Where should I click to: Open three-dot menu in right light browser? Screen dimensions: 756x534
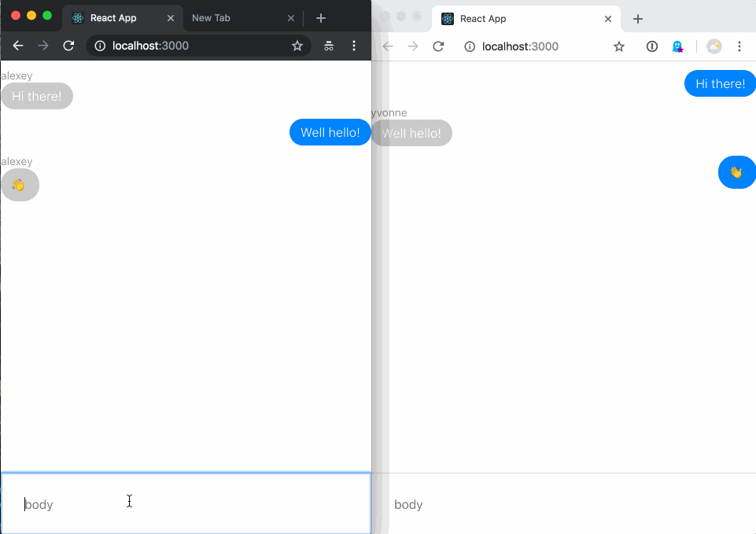coord(739,46)
